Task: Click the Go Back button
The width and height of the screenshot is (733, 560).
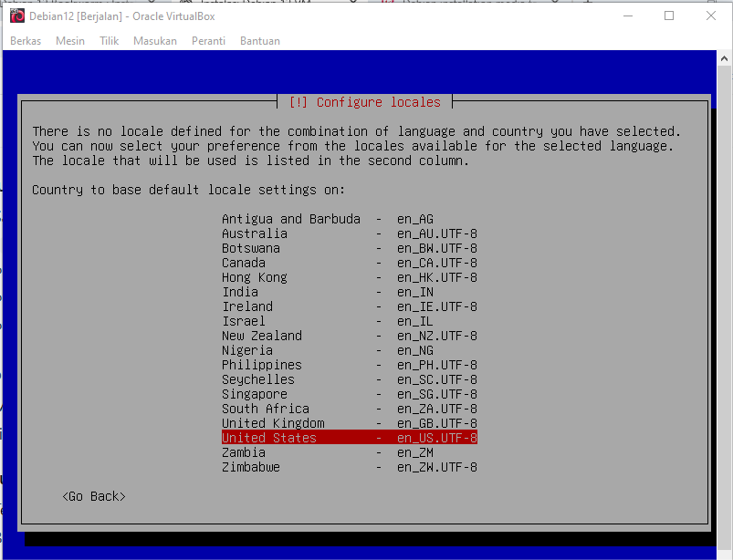Action: [x=94, y=496]
